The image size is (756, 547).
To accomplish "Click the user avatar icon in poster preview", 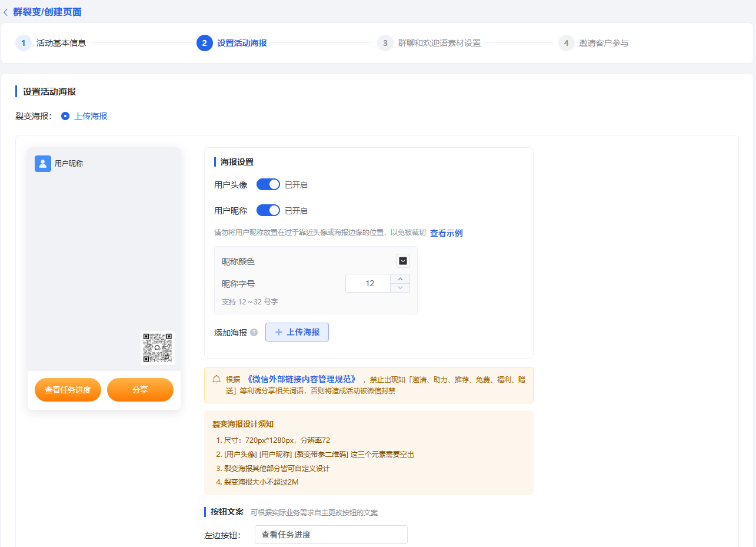I will coord(43,164).
